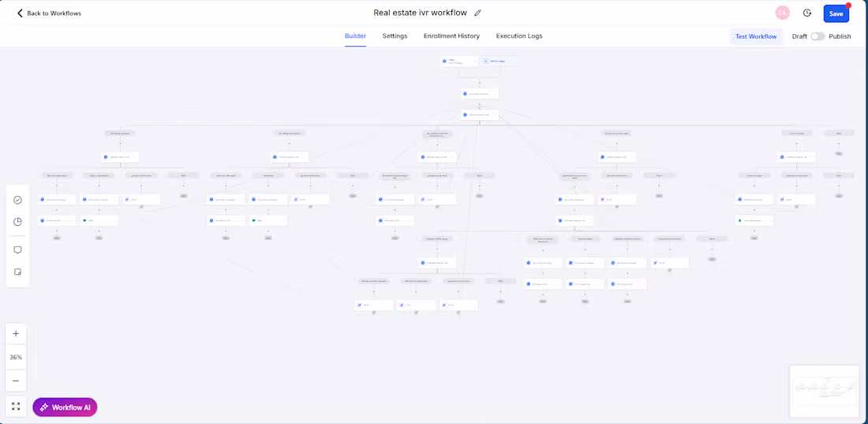This screenshot has width=868, height=424.
Task: Open the Execution Logs tab
Action: pos(519,36)
